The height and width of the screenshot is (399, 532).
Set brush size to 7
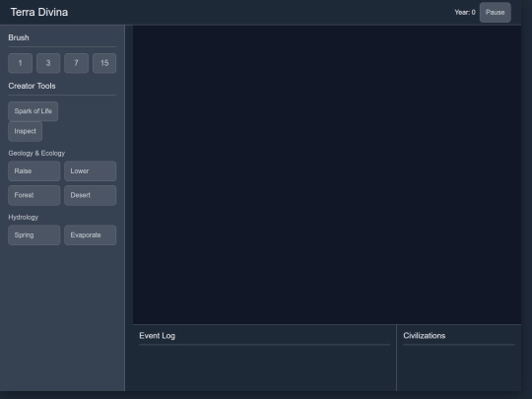[x=76, y=63]
